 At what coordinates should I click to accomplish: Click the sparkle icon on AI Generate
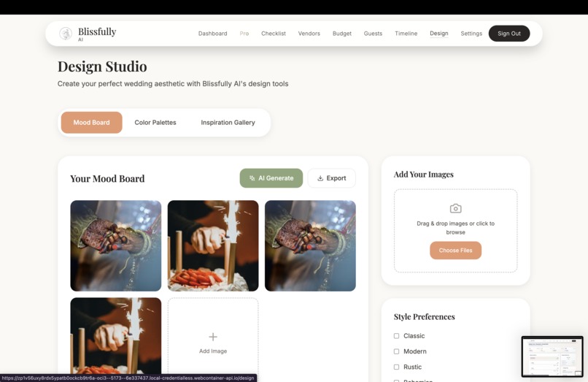pyautogui.click(x=252, y=178)
